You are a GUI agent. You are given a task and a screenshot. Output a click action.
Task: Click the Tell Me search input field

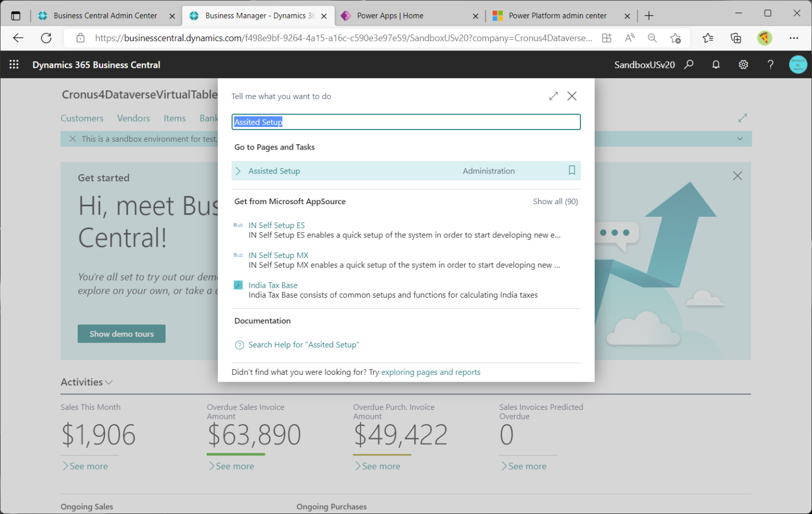pyautogui.click(x=405, y=122)
